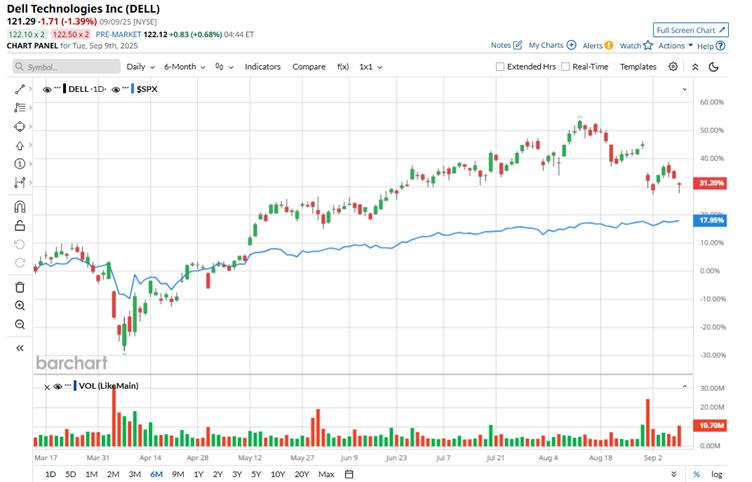Image resolution: width=752 pixels, height=482 pixels.
Task: Add chart to My Charts
Action: [552, 45]
